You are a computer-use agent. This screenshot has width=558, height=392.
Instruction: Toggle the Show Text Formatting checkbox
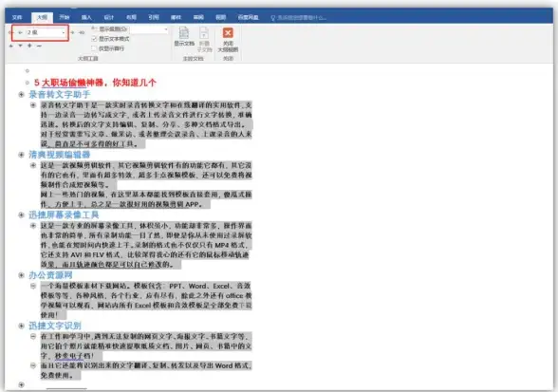click(94, 39)
